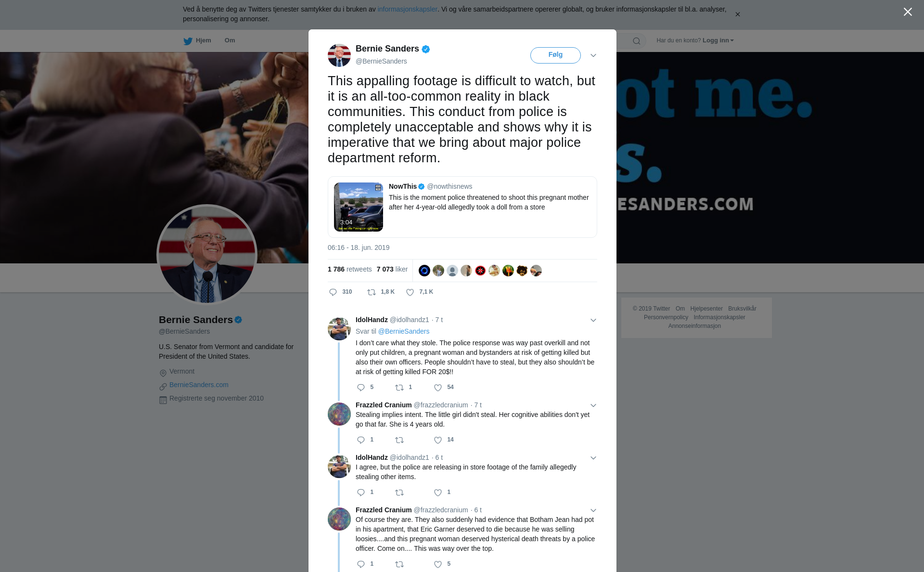View the list of 7 073 likes
This screenshot has width=924, height=572.
coord(392,269)
